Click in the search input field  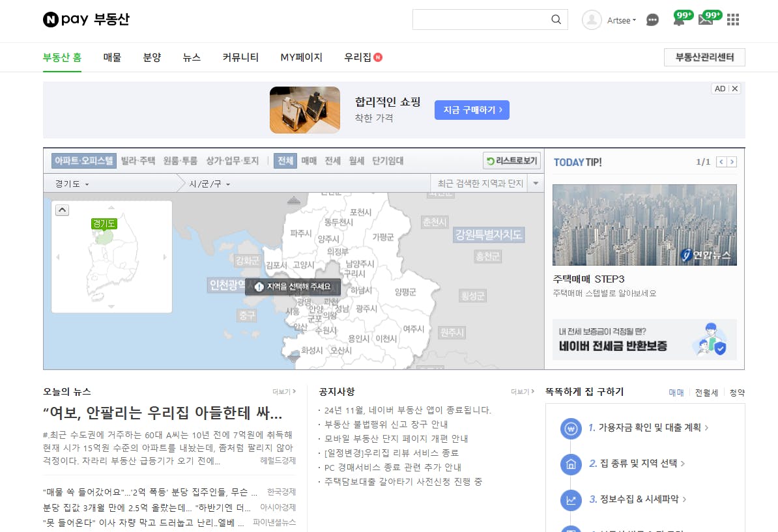pyautogui.click(x=482, y=20)
